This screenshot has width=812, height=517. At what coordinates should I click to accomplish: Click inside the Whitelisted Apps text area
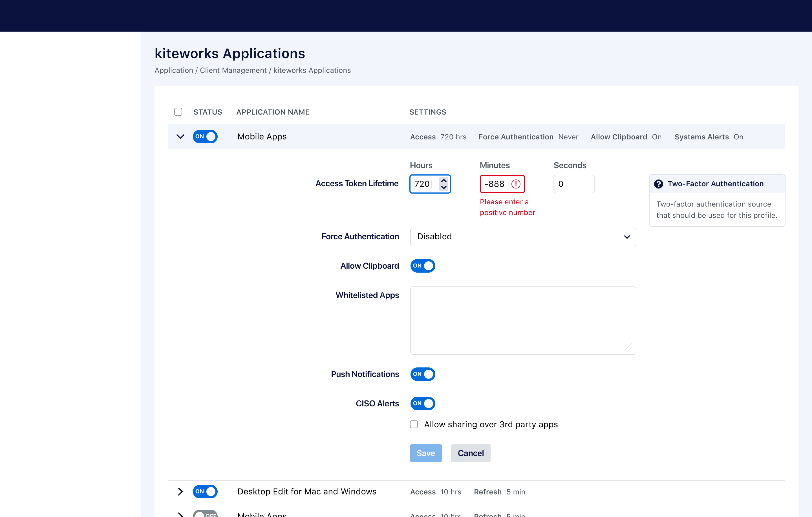click(523, 321)
